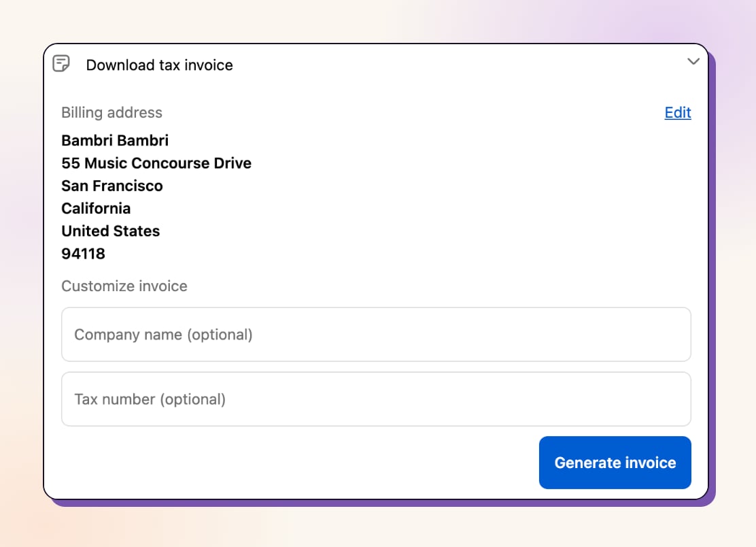
Task: Focus the Tax number optional field
Action: (x=376, y=399)
